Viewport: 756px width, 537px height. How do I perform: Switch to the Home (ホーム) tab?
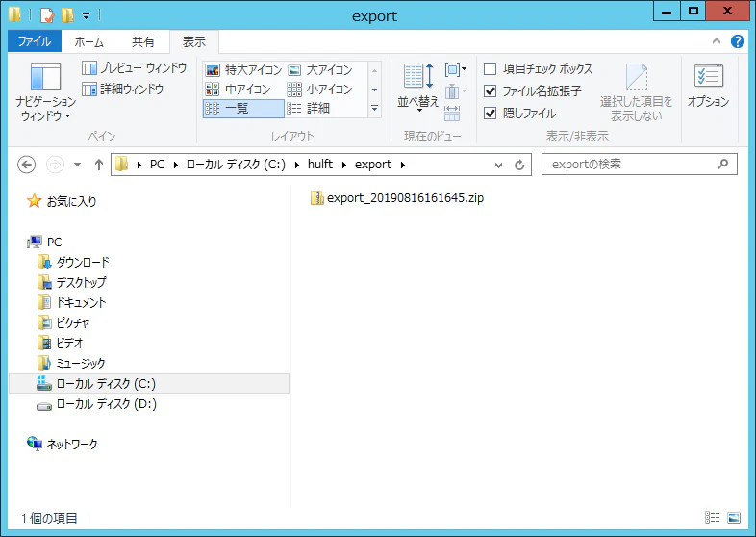(89, 42)
